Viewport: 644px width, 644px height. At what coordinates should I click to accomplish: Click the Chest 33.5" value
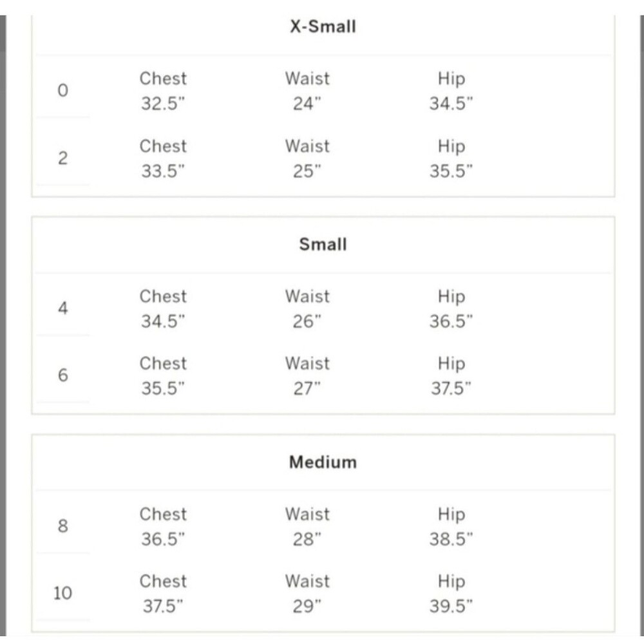click(x=163, y=171)
